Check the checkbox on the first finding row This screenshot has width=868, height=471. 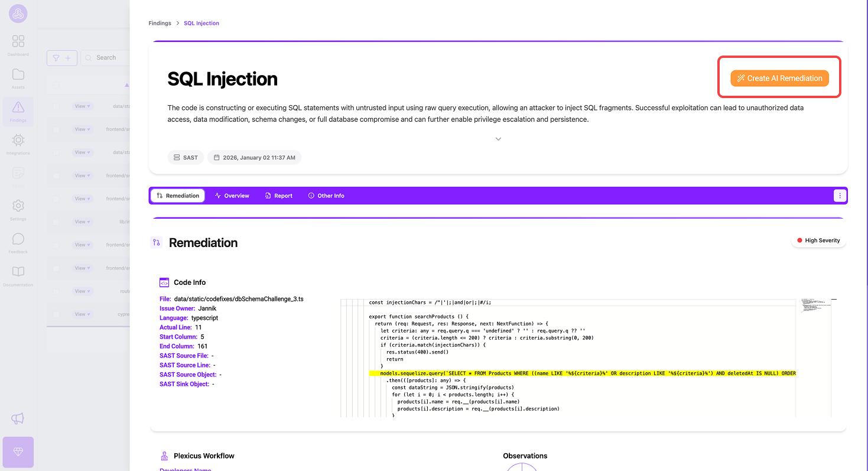[57, 106]
